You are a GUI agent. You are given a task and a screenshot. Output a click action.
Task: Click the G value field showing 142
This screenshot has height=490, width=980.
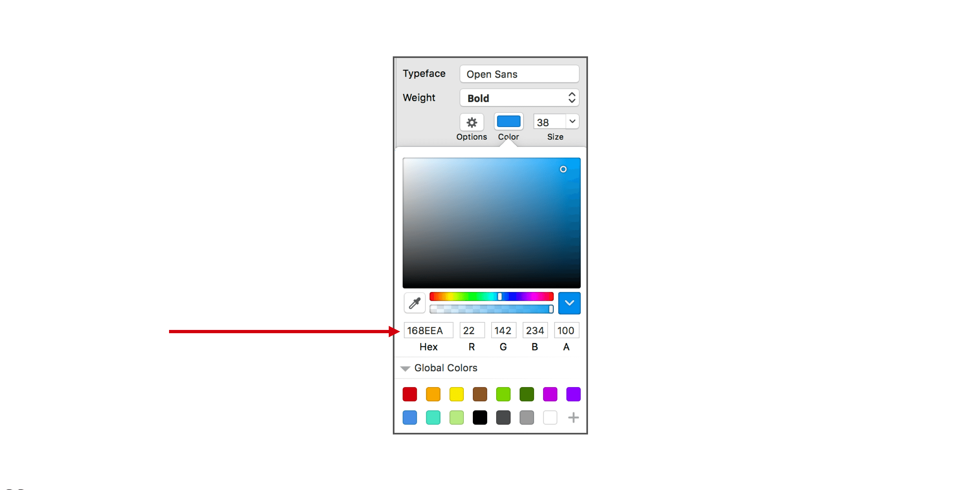tap(503, 330)
